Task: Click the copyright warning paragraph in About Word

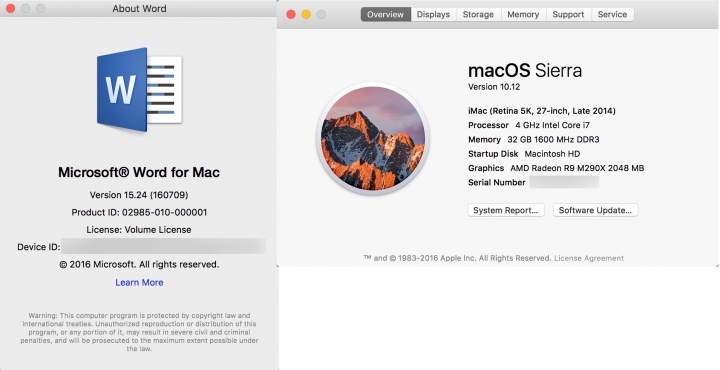Action: coord(139,332)
